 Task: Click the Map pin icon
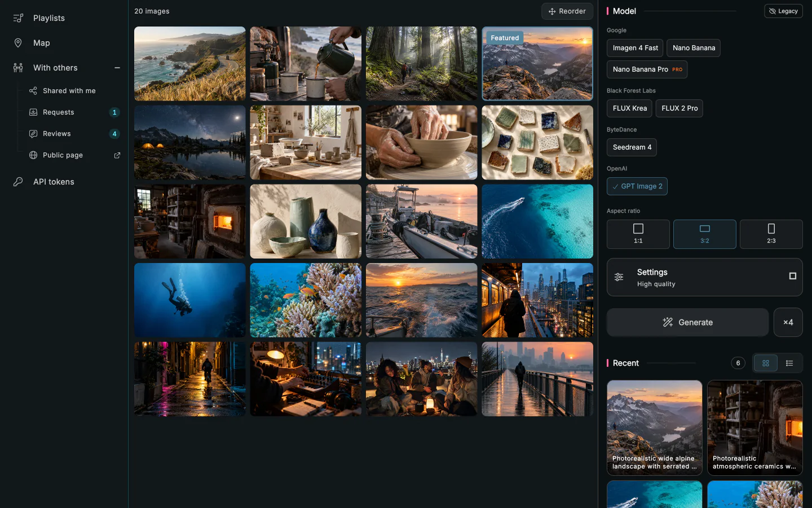18,43
